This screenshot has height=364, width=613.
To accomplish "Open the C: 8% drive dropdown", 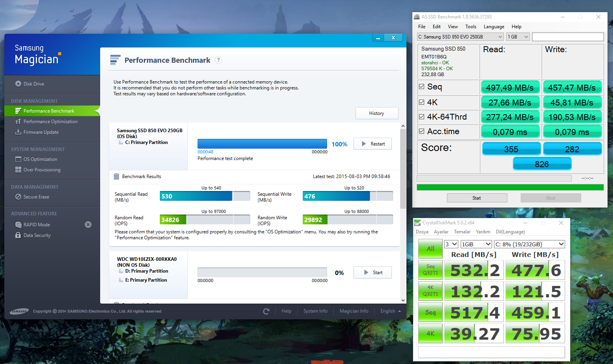I will point(529,244).
